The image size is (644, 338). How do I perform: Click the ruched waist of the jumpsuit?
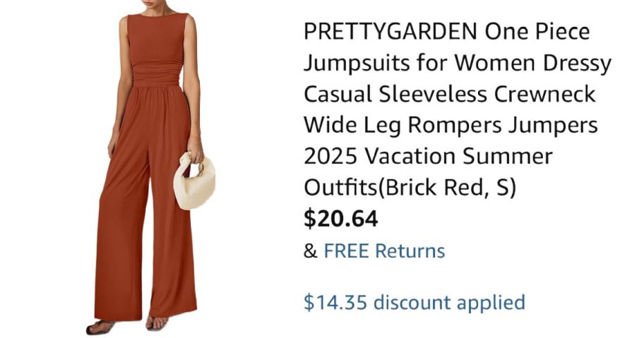(156, 75)
